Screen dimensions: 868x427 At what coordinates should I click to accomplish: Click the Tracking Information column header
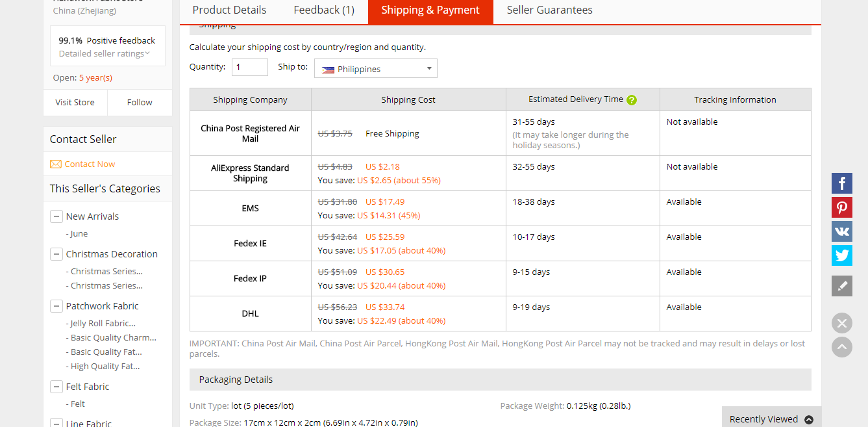pos(735,100)
